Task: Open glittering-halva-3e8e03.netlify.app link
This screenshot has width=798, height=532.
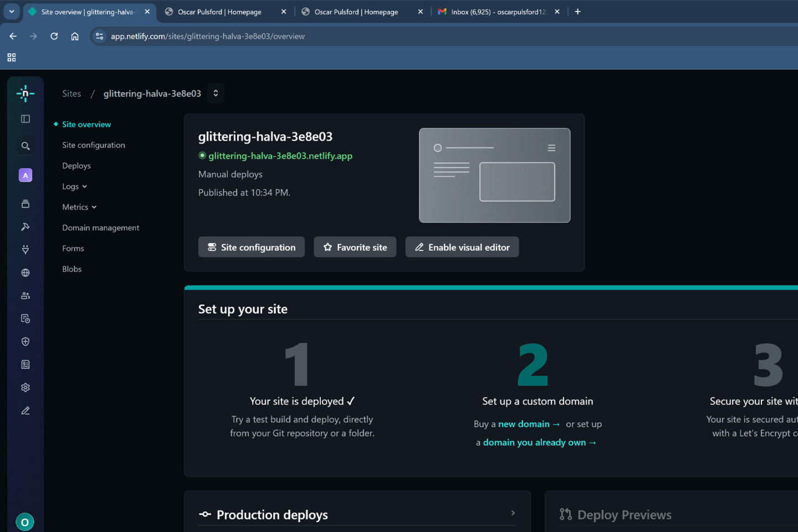Action: point(280,156)
